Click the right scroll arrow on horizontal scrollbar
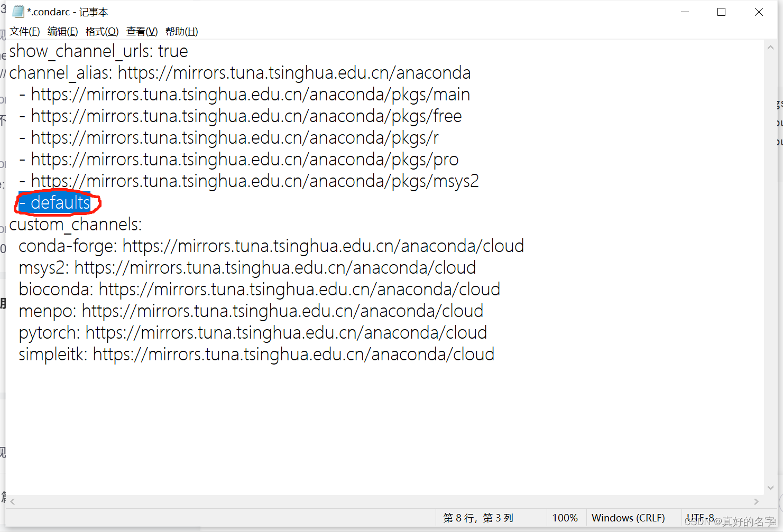 (757, 501)
